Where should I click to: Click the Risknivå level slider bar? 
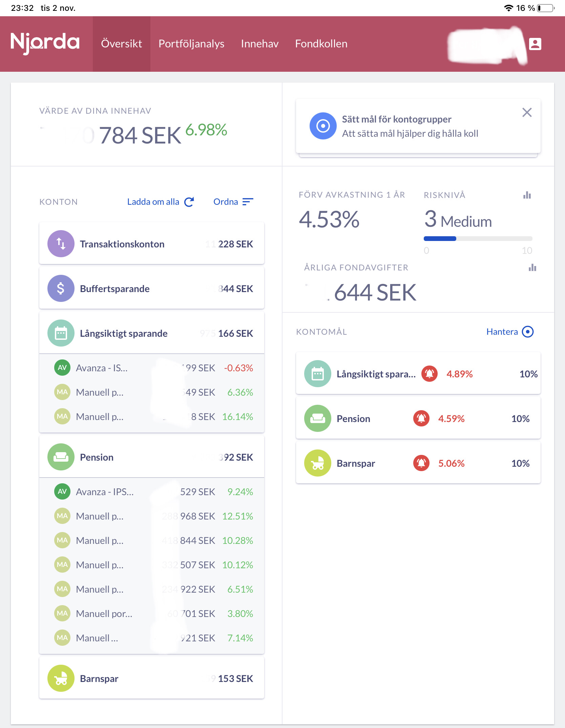[478, 239]
